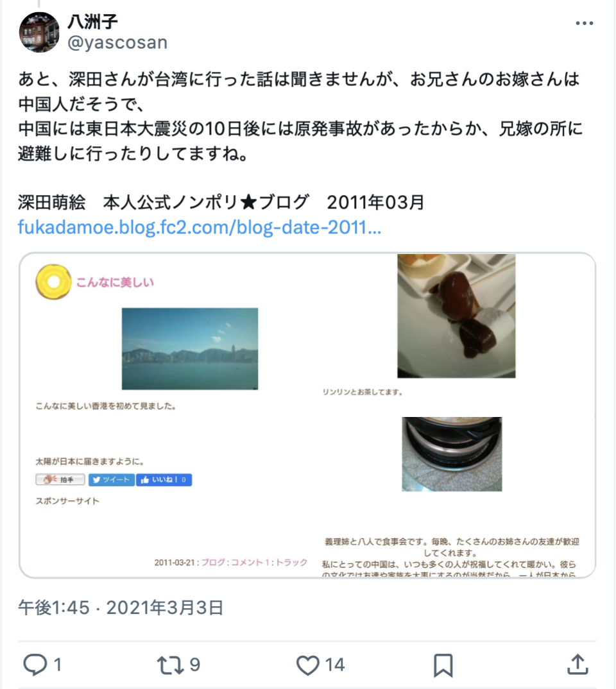
Task: Click the stacked plates photo
Action: 452,454
